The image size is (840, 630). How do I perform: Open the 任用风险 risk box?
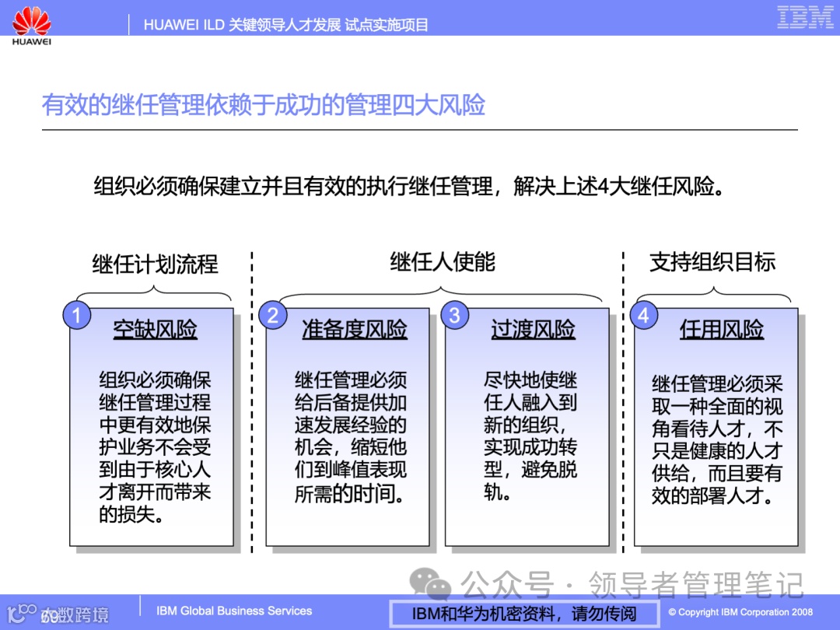coord(716,428)
